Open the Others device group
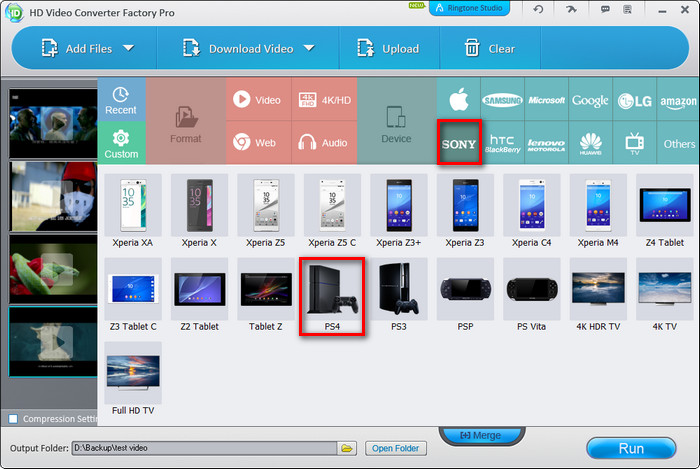700x469 pixels. (679, 143)
